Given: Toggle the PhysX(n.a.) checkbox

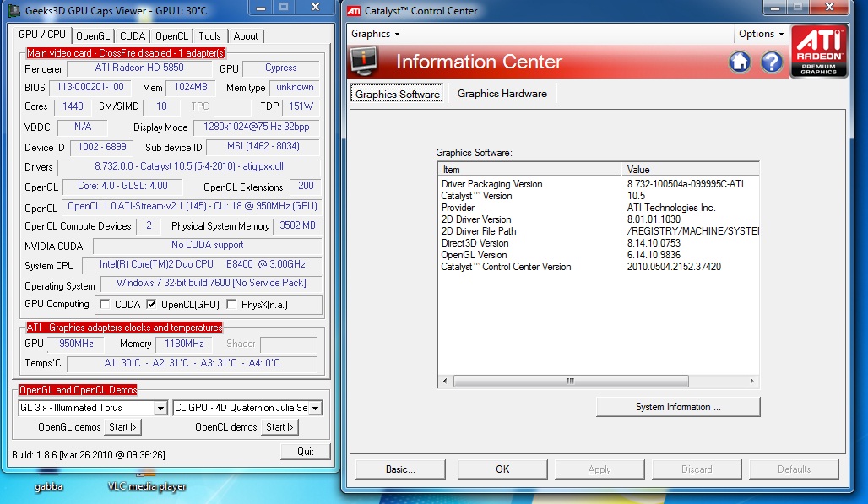Looking at the screenshot, I should point(231,304).
